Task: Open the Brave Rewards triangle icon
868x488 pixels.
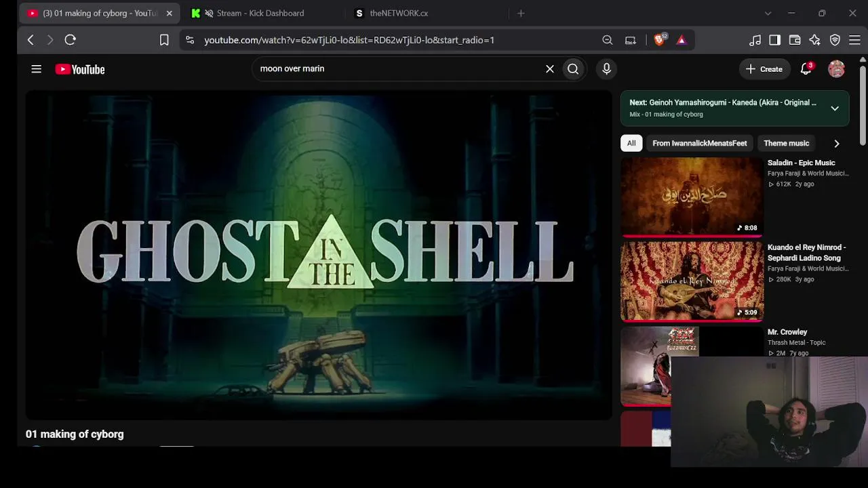Action: (x=682, y=40)
